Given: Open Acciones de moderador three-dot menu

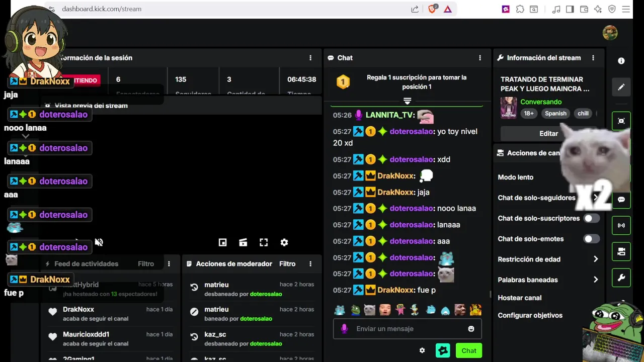Looking at the screenshot, I should [310, 264].
